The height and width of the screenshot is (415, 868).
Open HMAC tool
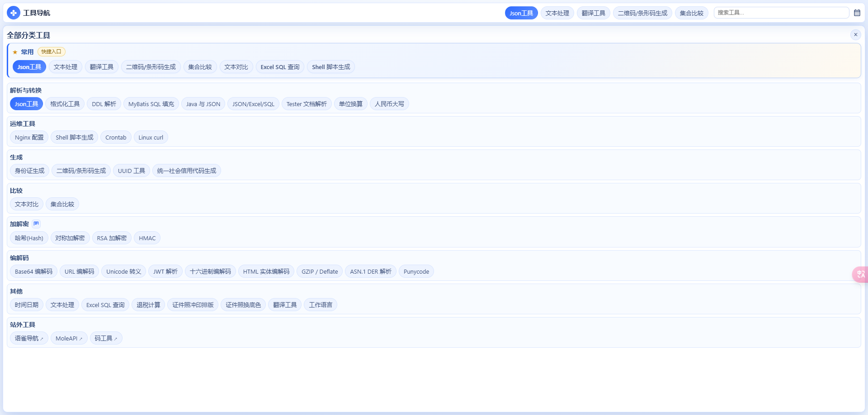(147, 238)
